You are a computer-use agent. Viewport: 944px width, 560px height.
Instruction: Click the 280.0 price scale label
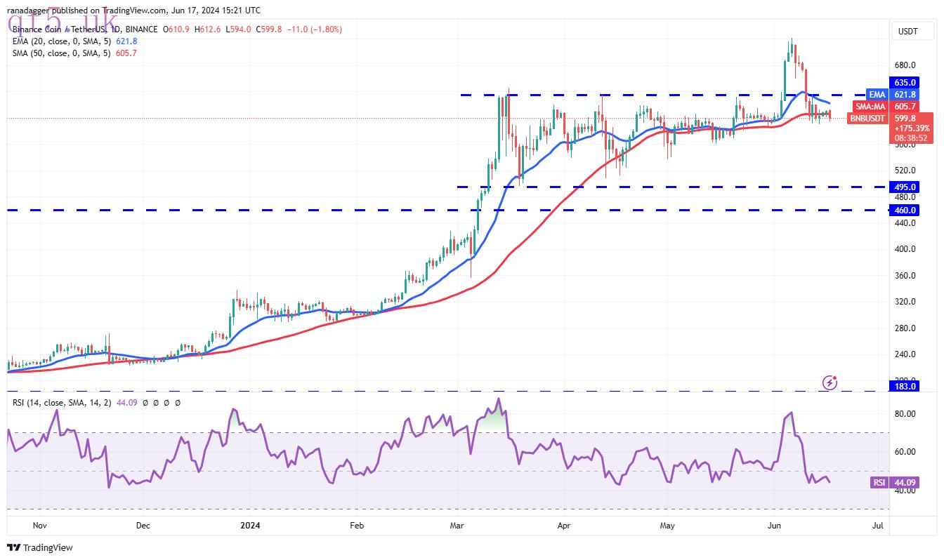[x=906, y=328]
